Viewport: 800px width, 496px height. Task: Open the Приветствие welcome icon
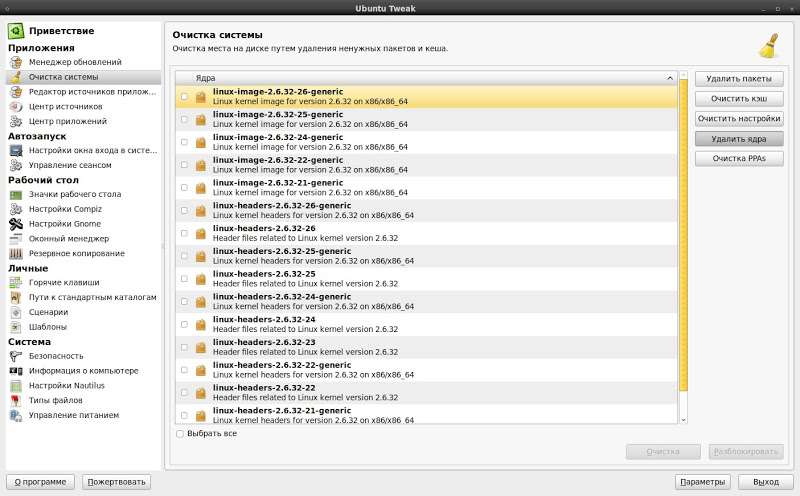pos(16,31)
